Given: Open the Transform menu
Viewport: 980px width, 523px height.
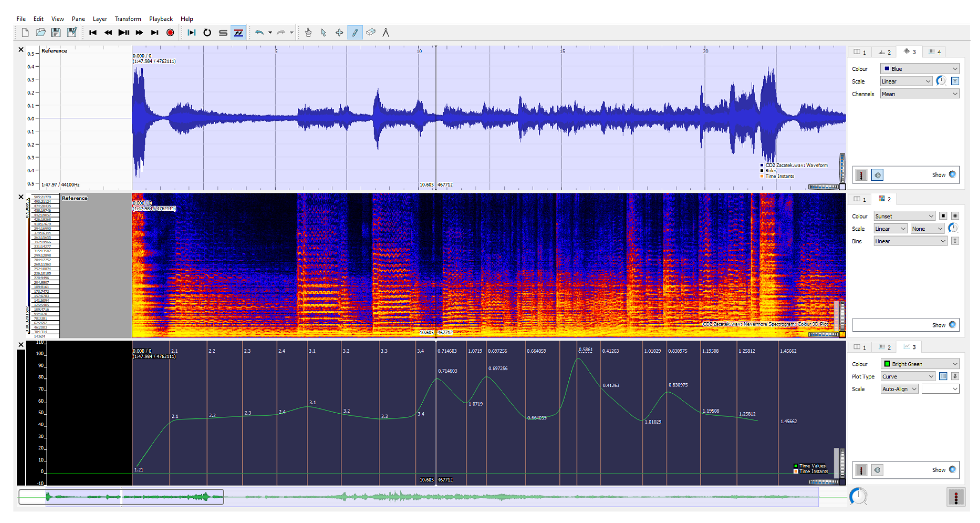Looking at the screenshot, I should click(128, 19).
